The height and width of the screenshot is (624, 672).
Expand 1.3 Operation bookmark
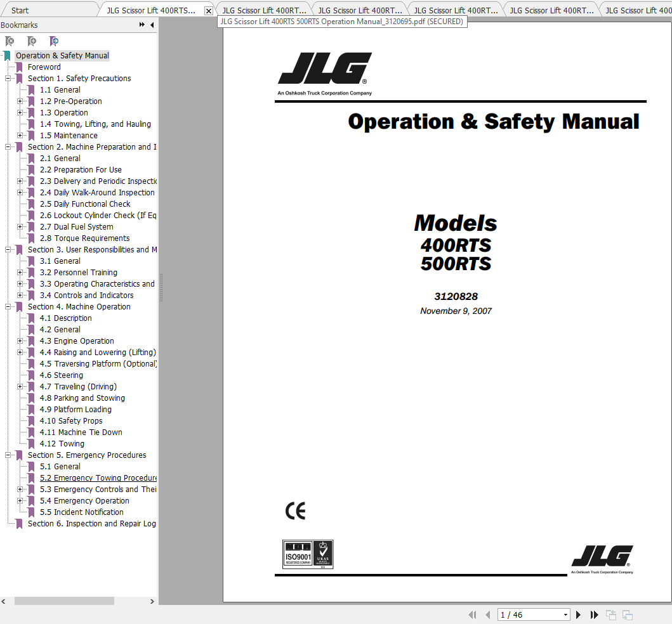(x=20, y=113)
